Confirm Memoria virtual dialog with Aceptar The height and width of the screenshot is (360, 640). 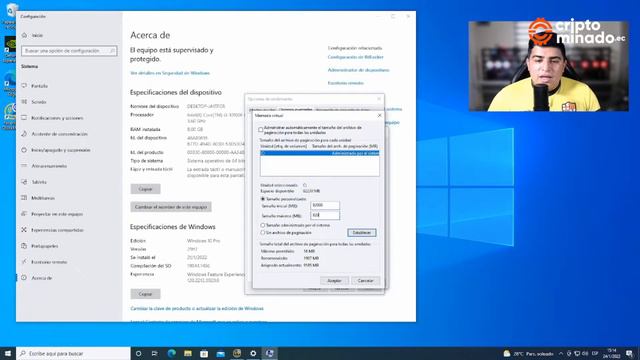[334, 281]
